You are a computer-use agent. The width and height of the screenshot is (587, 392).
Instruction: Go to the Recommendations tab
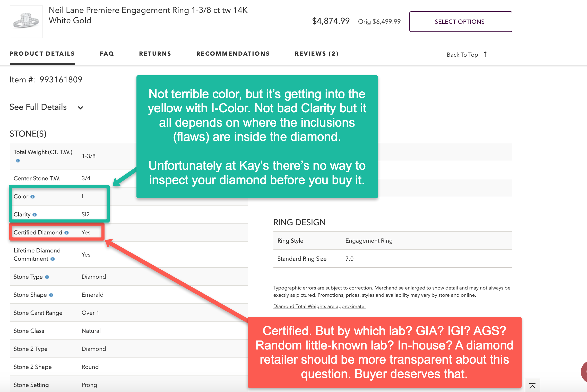[x=233, y=54]
